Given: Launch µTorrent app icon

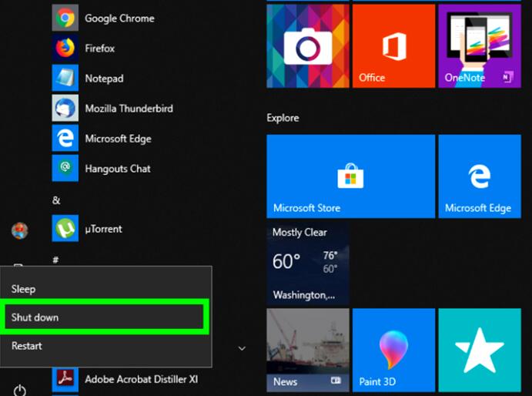Looking at the screenshot, I should pos(65,228).
